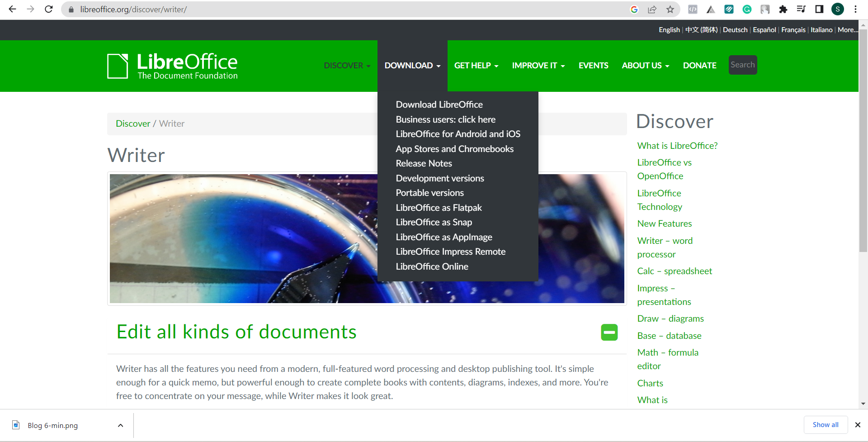This screenshot has width=868, height=442.
Task: Click the padlock site info icon
Action: (x=71, y=10)
